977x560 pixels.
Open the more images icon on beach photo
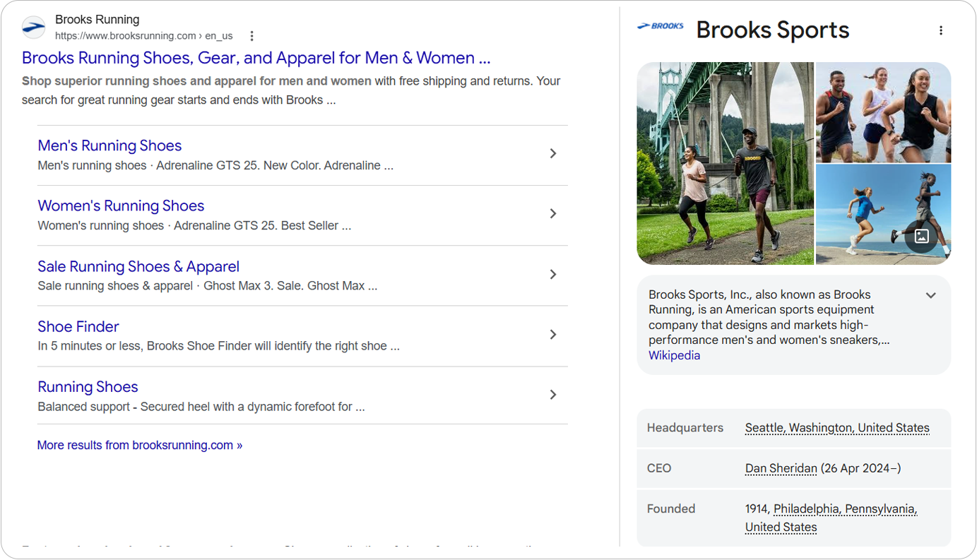pos(921,236)
